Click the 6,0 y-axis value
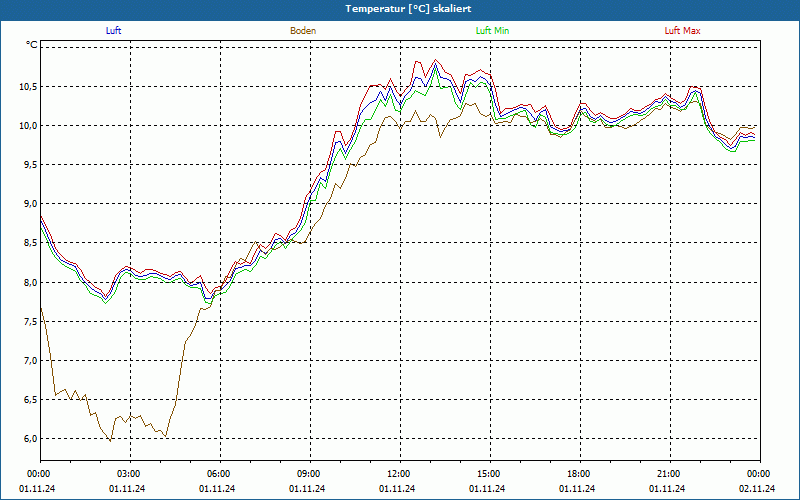 [30, 439]
